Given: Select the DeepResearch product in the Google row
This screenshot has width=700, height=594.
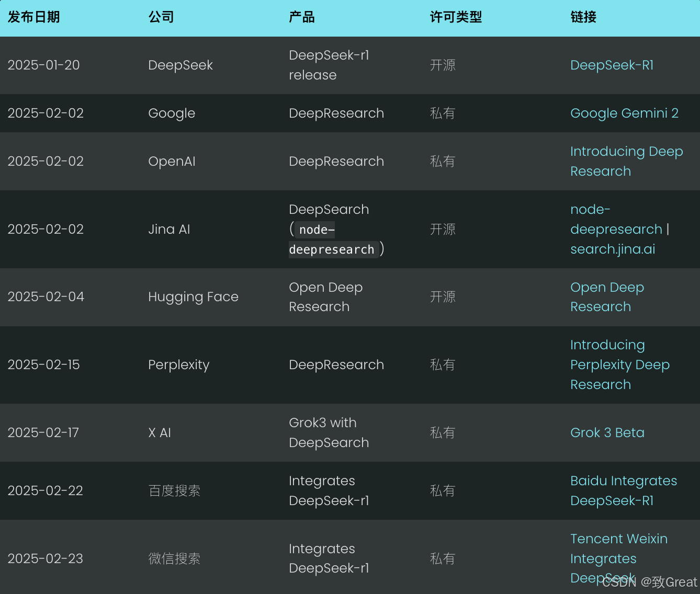Looking at the screenshot, I should [336, 113].
